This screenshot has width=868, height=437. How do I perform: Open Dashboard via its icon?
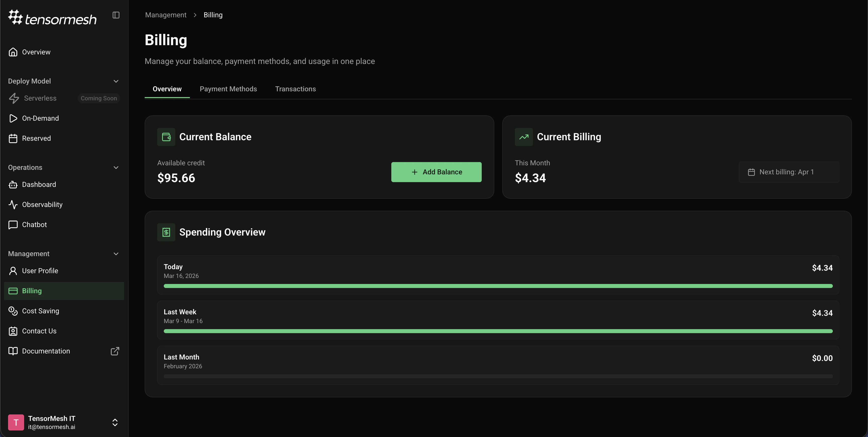coord(13,184)
